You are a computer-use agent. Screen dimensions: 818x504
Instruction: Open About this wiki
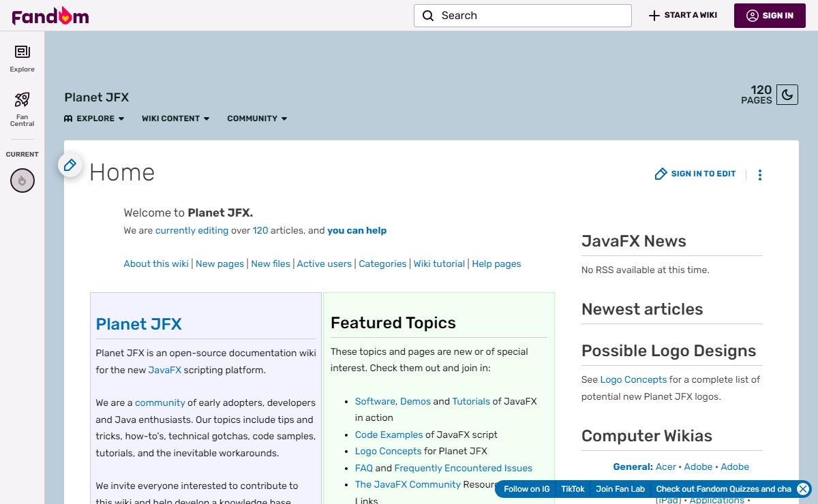(x=156, y=264)
